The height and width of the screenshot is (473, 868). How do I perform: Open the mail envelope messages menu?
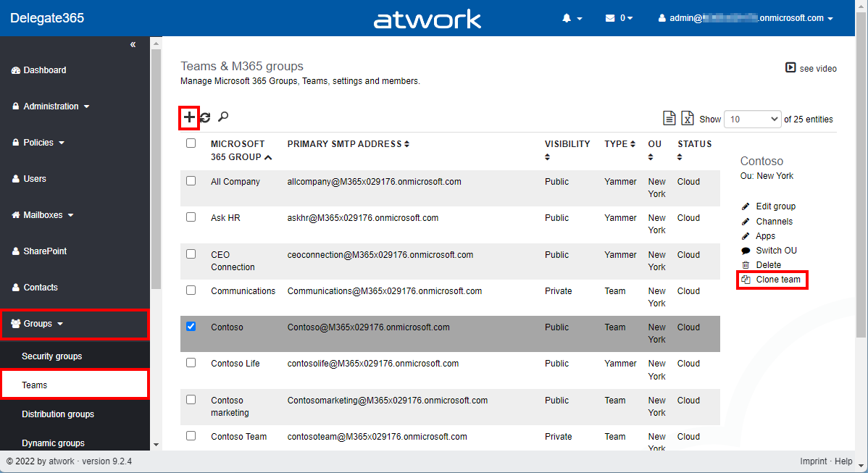coord(618,18)
